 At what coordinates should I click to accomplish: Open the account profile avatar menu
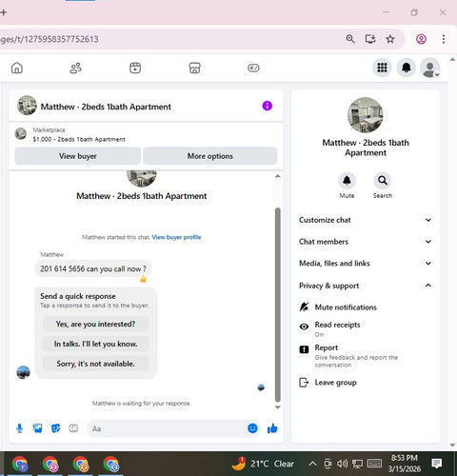(x=430, y=68)
